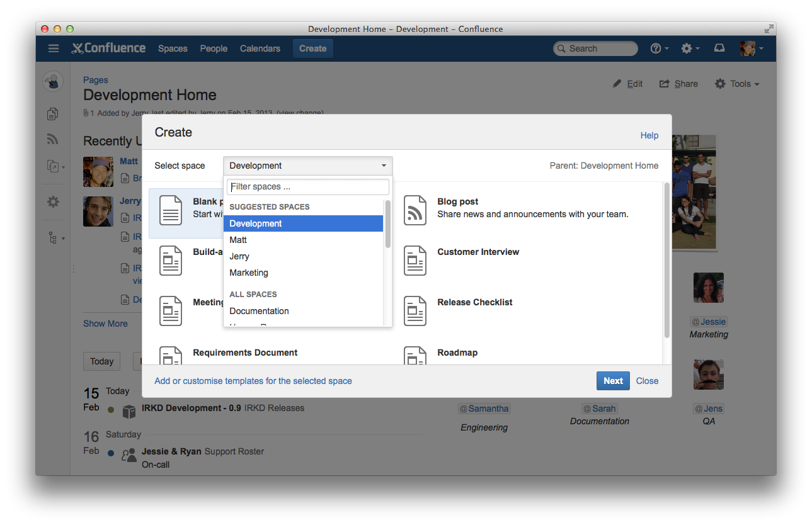
Task: Open Calendars in the header
Action: coord(260,48)
